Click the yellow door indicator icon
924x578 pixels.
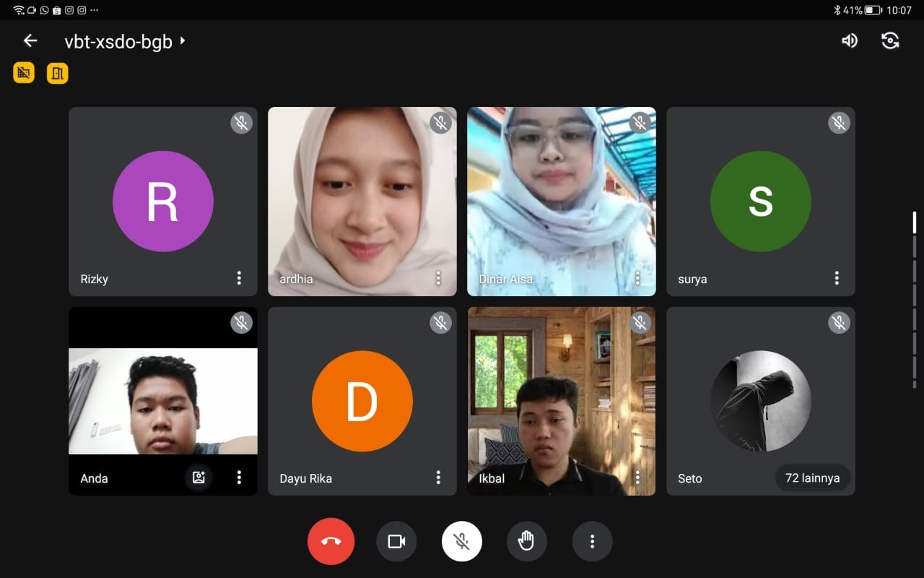pyautogui.click(x=58, y=73)
